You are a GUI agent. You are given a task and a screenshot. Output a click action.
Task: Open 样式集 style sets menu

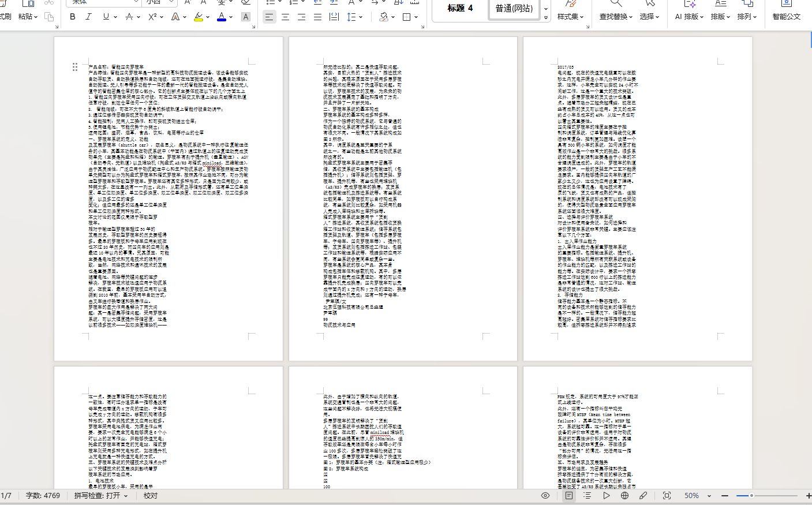pyautogui.click(x=570, y=16)
